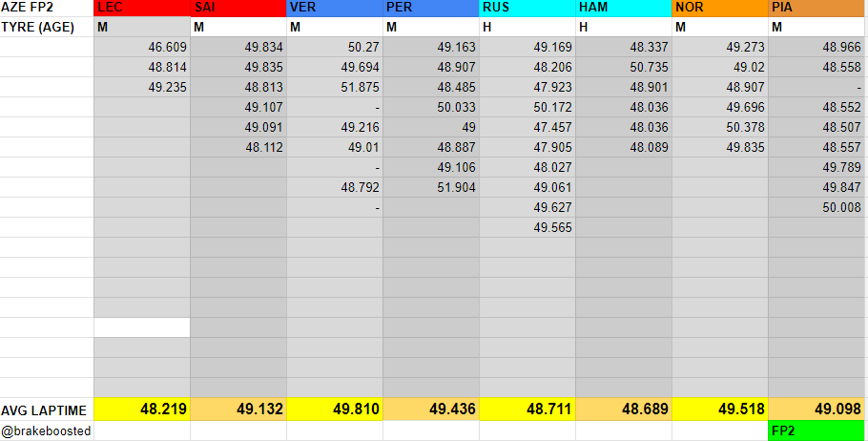This screenshot has width=868, height=441.
Task: Click the cyan RUS header cell
Action: (527, 8)
